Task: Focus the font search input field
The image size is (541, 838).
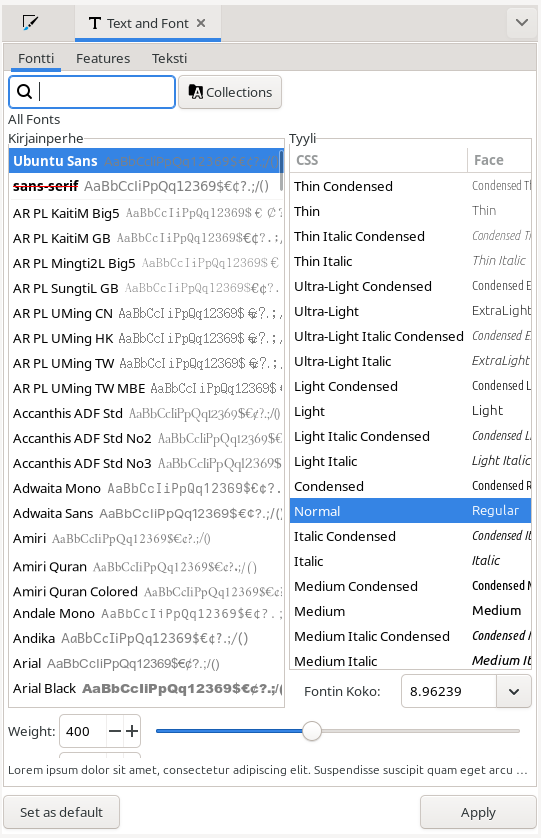Action: click(x=92, y=92)
